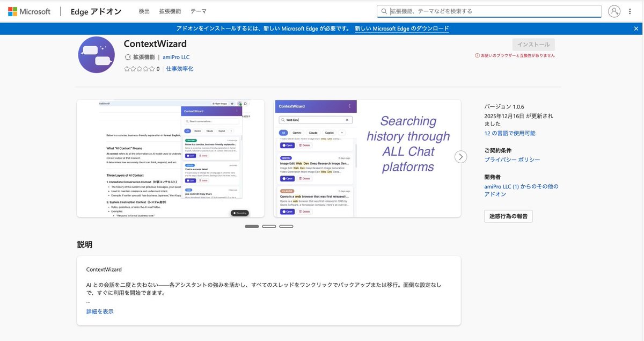Open the 仕事効率化 category link

[x=180, y=69]
